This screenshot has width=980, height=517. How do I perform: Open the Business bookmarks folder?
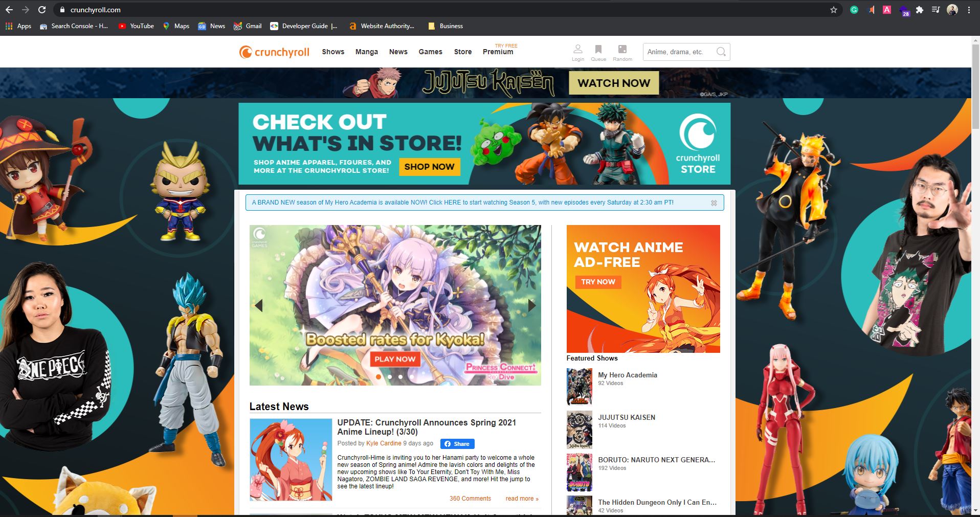point(446,26)
